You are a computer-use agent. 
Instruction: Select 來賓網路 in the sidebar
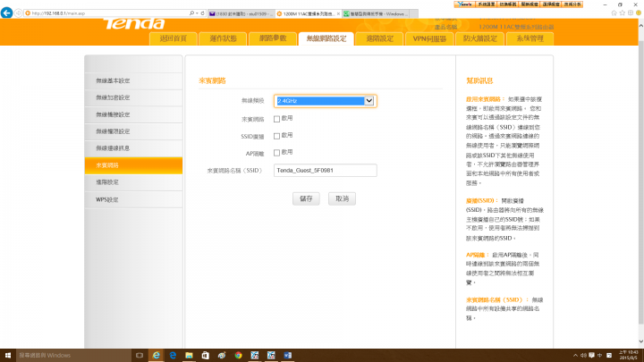(133, 165)
